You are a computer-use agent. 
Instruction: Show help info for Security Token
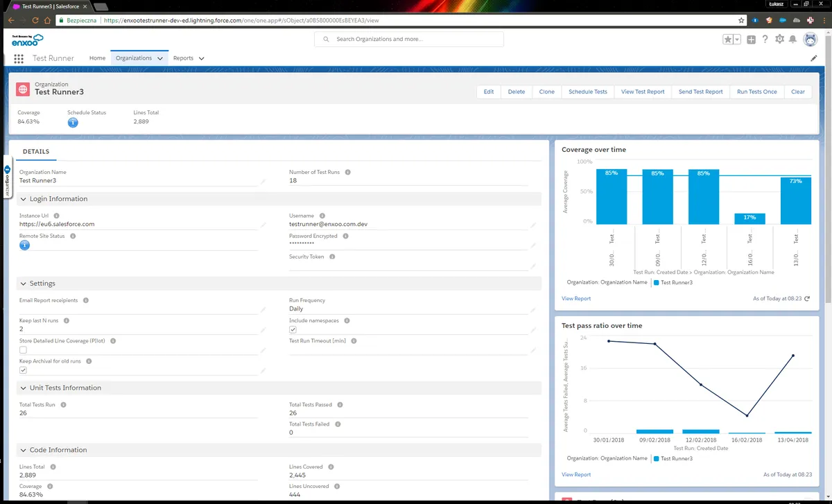point(332,257)
